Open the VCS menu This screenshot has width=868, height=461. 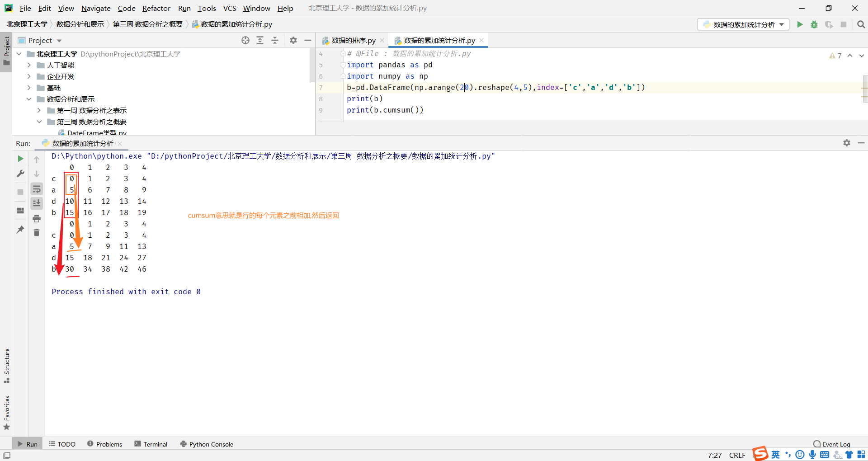(230, 8)
